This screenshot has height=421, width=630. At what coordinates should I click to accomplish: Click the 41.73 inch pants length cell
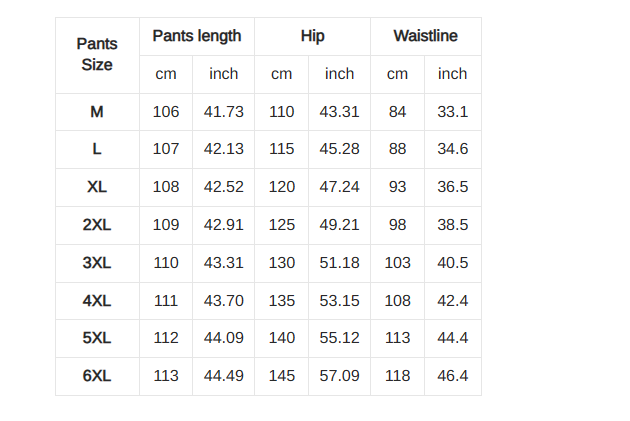(x=223, y=112)
